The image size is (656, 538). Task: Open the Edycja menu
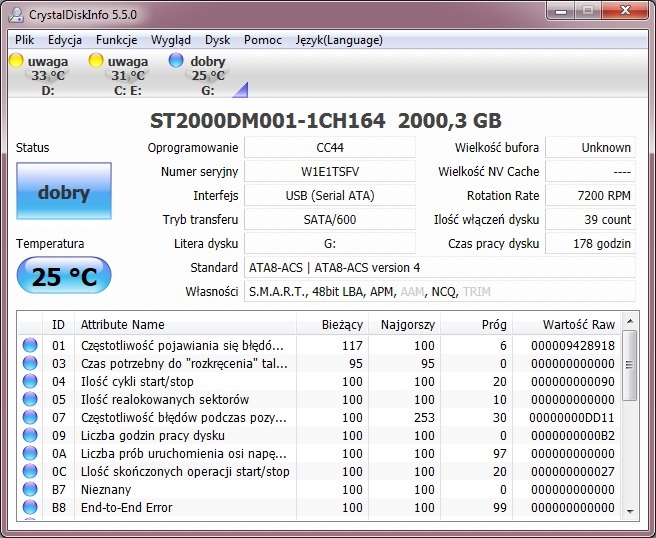click(x=65, y=40)
